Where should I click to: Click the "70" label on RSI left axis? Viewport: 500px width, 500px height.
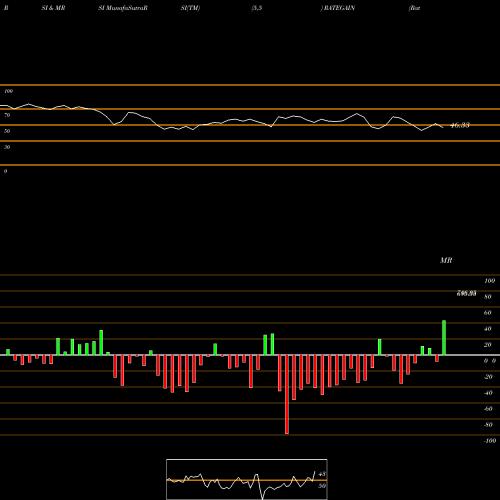7,115
